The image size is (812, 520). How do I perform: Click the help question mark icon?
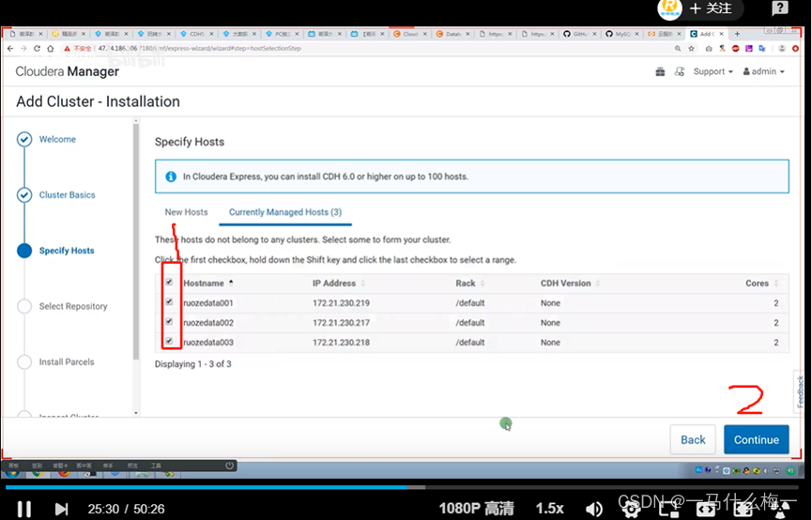780,8
